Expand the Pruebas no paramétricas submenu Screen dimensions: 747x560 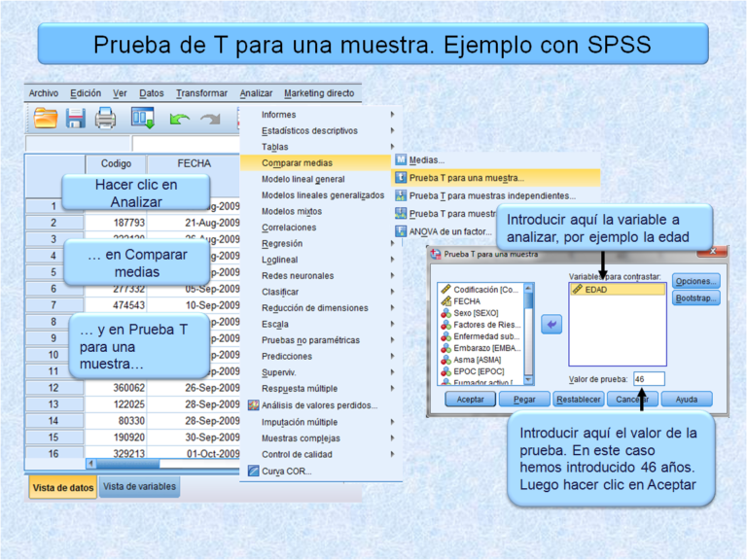[392, 340]
